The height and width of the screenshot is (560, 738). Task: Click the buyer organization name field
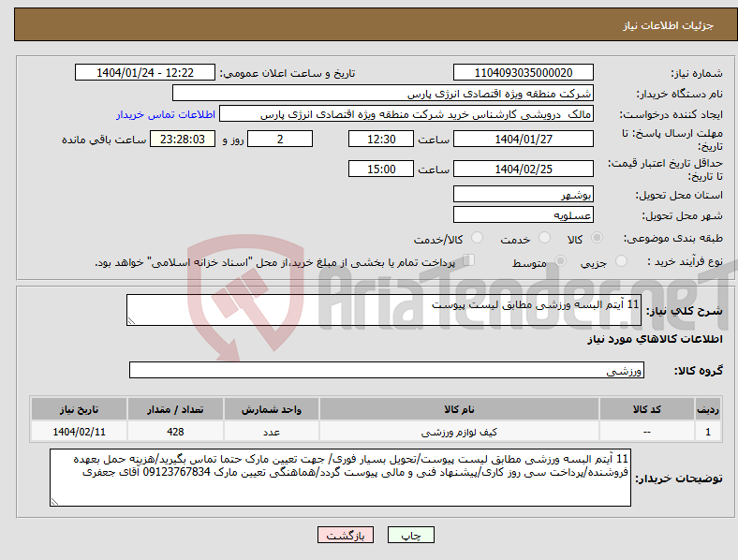[383, 93]
